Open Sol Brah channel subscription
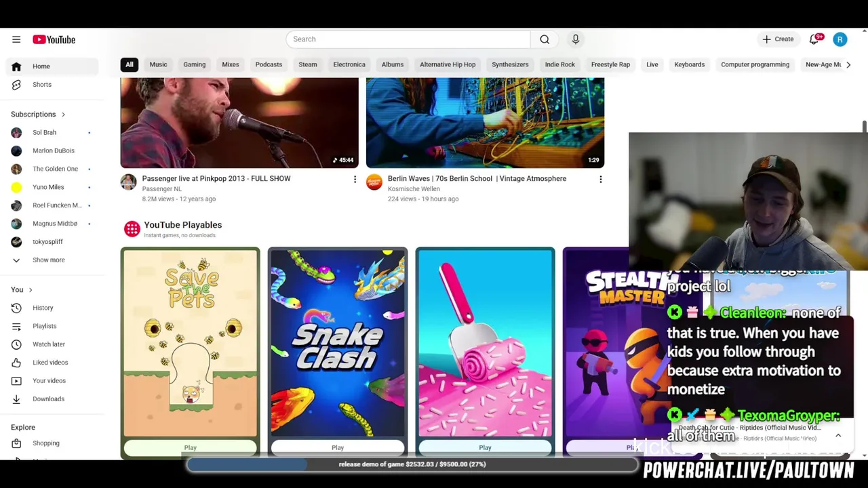This screenshot has width=868, height=488. [x=53, y=133]
